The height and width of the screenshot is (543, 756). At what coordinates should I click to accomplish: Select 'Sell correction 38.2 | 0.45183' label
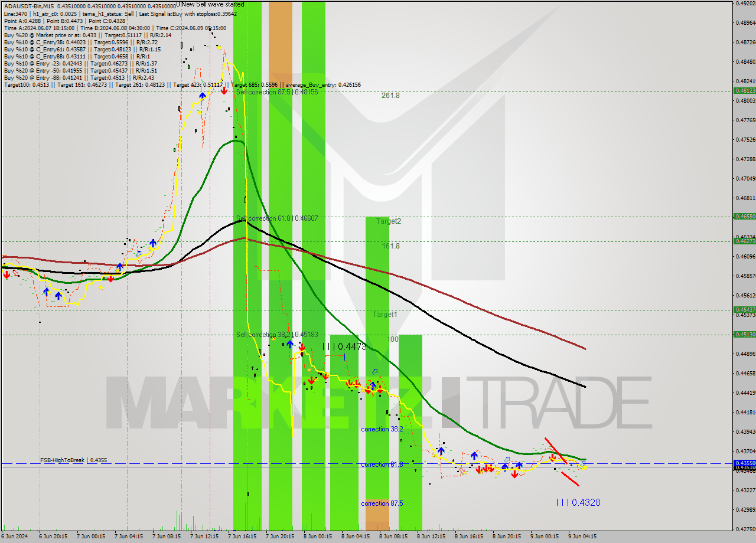coord(277,335)
